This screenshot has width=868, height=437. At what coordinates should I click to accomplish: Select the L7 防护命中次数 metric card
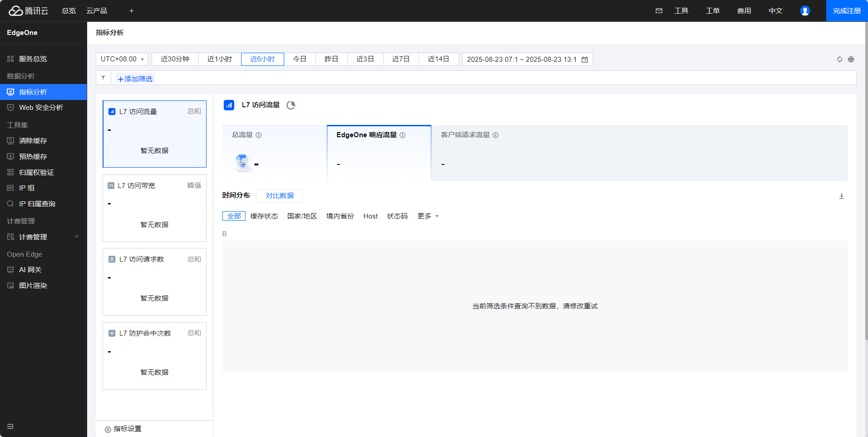coord(154,356)
